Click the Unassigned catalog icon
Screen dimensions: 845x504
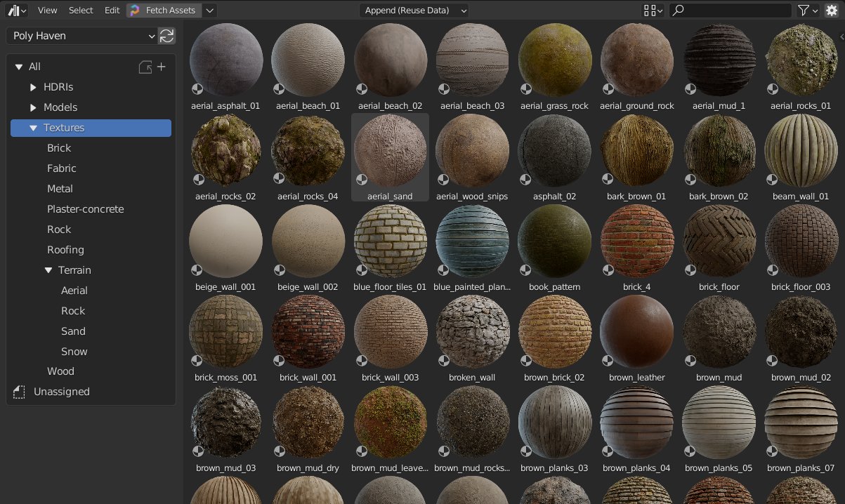[x=20, y=392]
